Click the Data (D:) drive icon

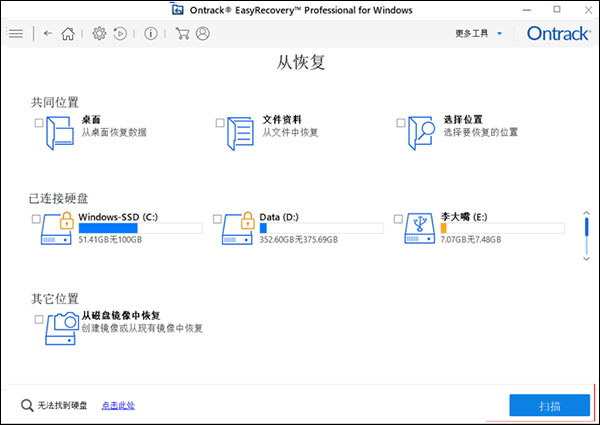238,228
